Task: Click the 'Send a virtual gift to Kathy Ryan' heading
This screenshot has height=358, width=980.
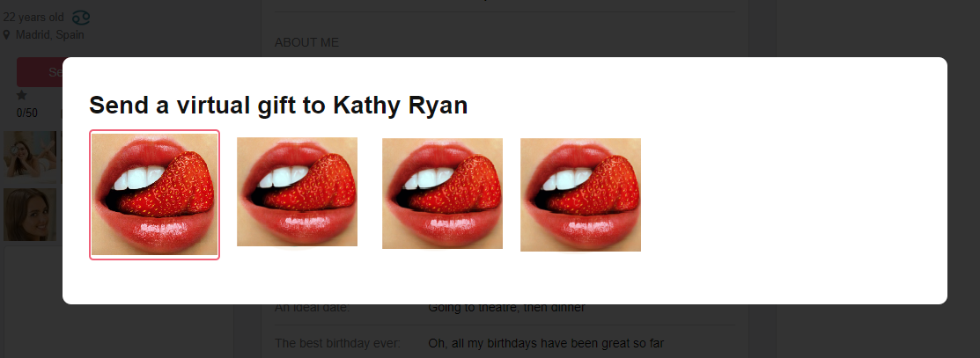Action: click(x=278, y=105)
